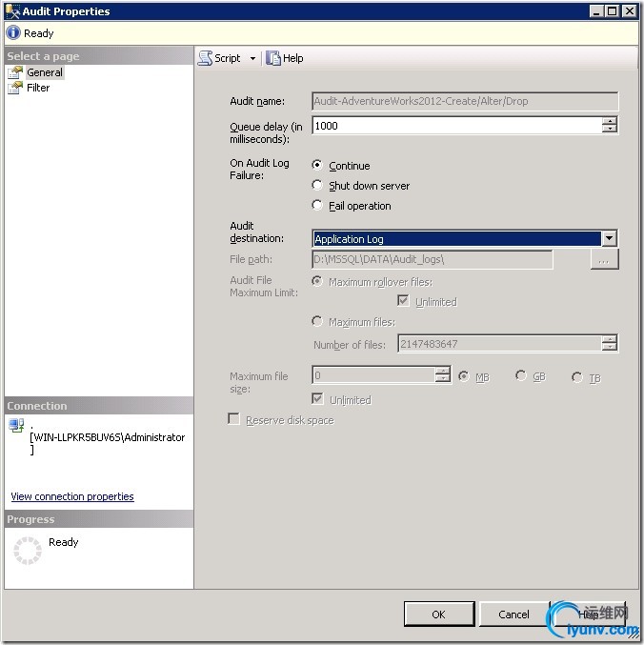
Task: Increase maximum file size spinner
Action: 442,371
